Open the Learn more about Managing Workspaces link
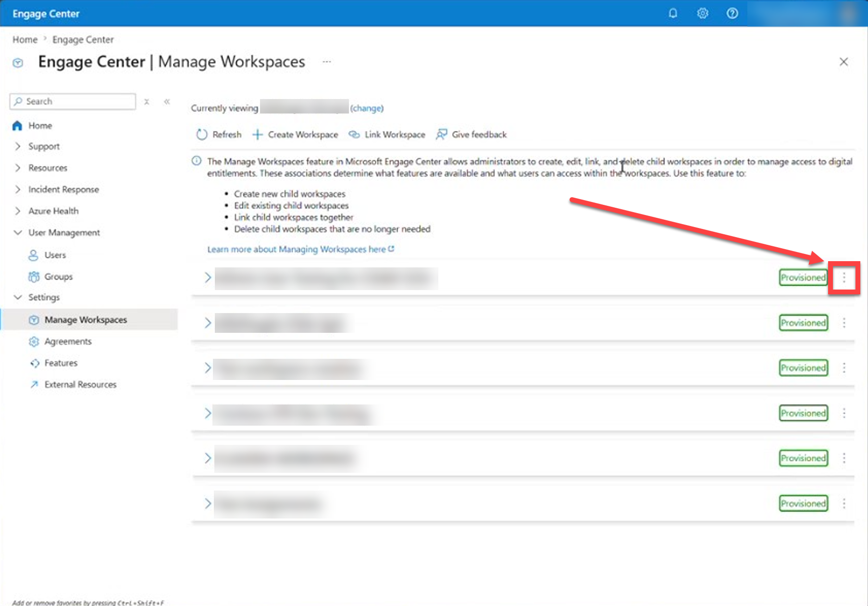Image resolution: width=868 pixels, height=606 pixels. tap(300, 249)
